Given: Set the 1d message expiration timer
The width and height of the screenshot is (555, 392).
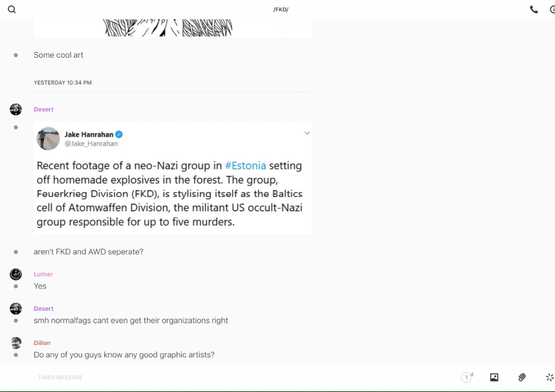Looking at the screenshot, I should click(x=467, y=377).
